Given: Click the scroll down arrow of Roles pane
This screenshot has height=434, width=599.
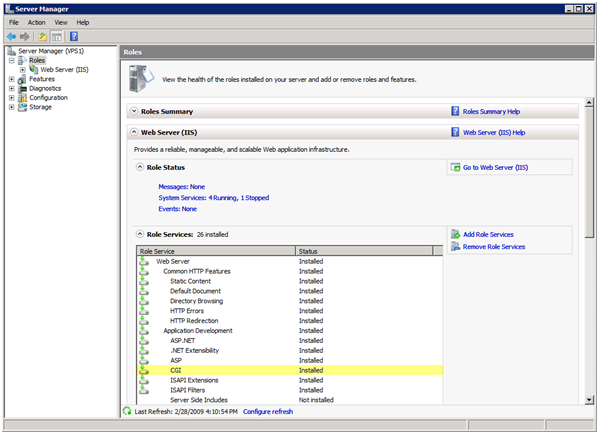Looking at the screenshot, I should coord(589,400).
